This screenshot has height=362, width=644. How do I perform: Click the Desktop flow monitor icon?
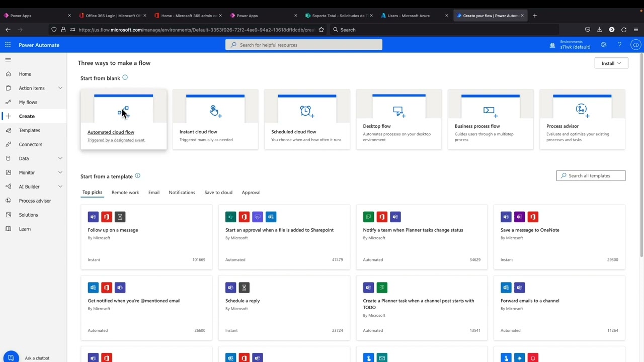[x=399, y=111]
